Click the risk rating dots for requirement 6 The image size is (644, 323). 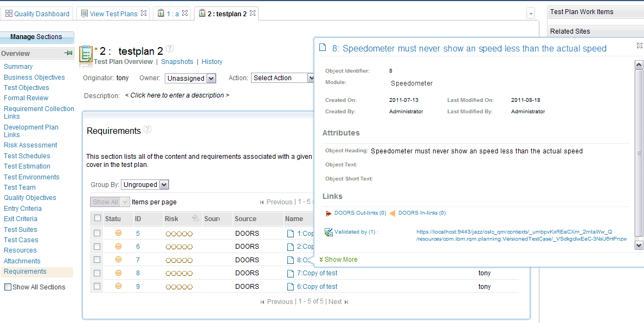(179, 247)
